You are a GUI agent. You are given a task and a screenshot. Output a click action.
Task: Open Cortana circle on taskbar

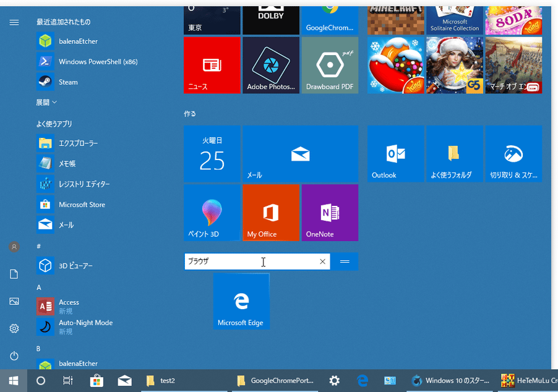[x=41, y=381]
